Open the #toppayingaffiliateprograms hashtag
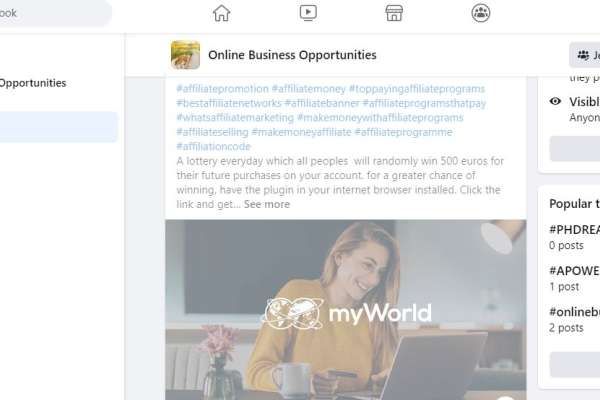 click(x=417, y=89)
